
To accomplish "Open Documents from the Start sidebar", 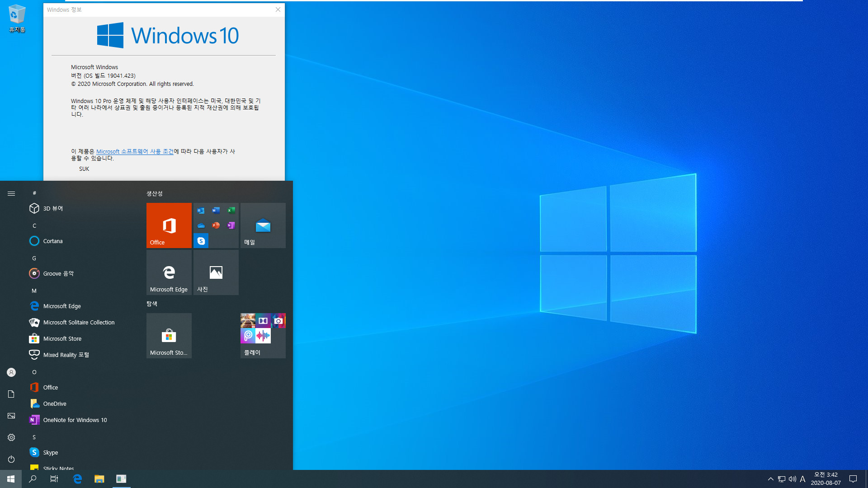I will (x=11, y=394).
